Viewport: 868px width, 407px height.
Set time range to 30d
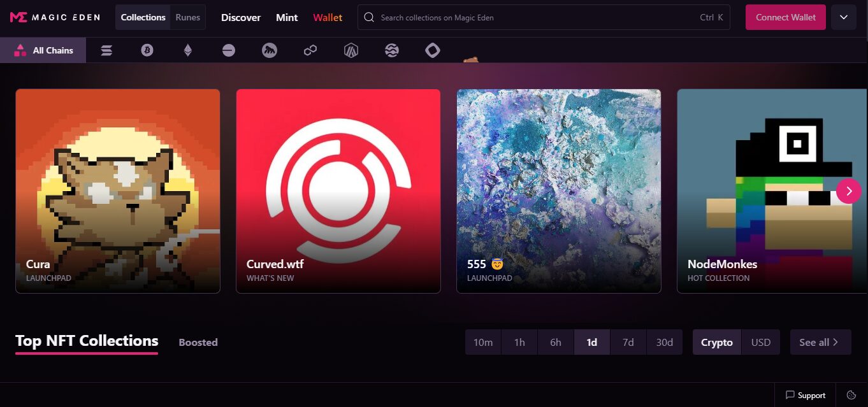[x=665, y=342]
